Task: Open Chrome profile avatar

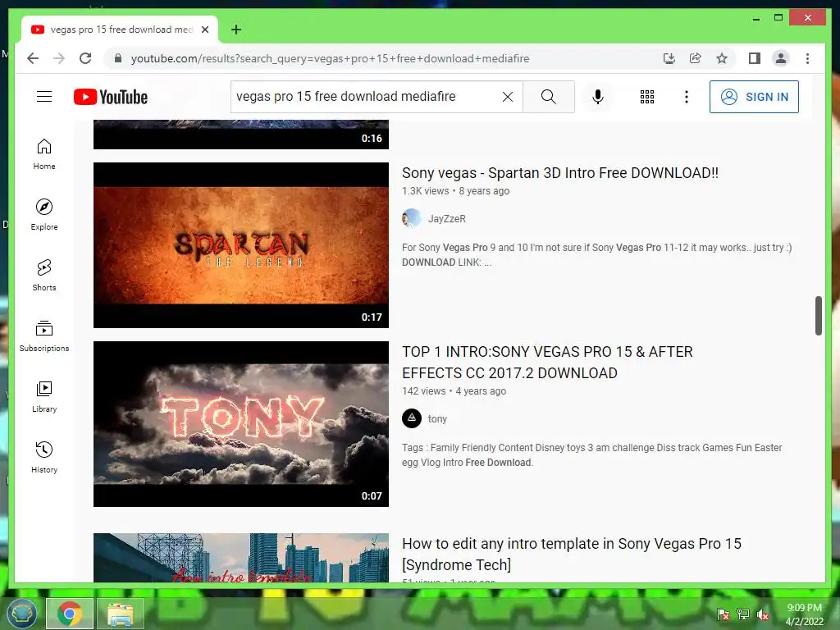Action: point(781,58)
